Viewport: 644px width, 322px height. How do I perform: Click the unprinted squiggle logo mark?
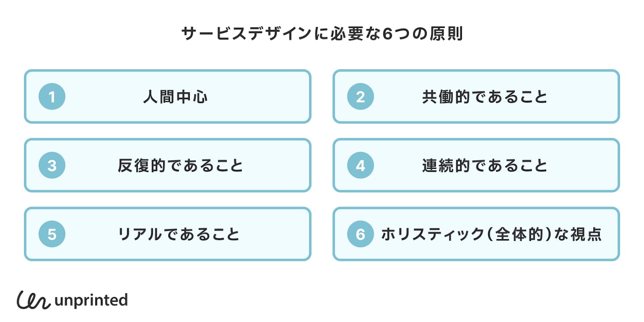[33, 300]
